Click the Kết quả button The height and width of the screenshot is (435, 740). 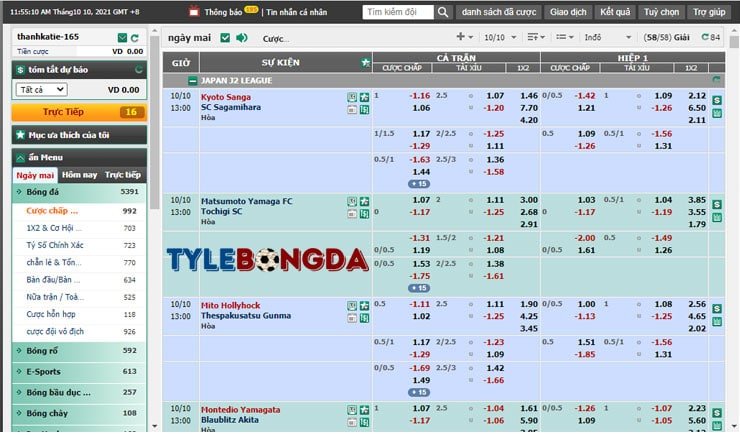(x=615, y=13)
